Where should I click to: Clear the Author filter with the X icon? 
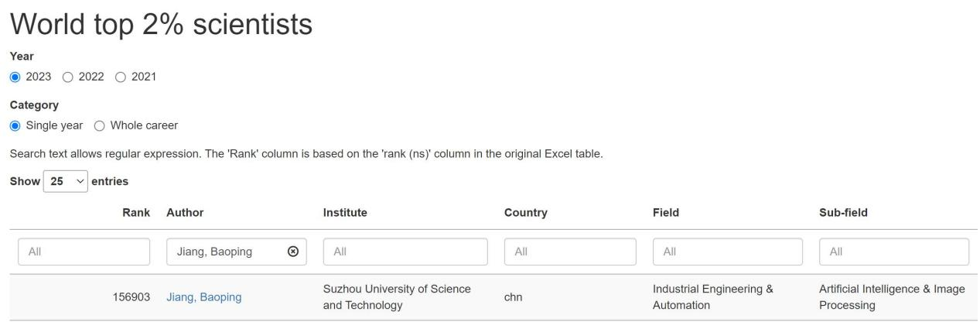[292, 252]
